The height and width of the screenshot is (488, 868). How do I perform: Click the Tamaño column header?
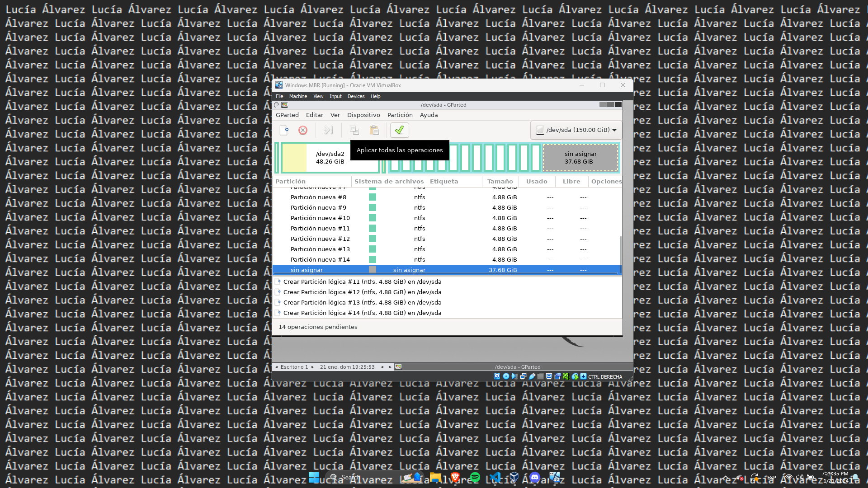500,182
